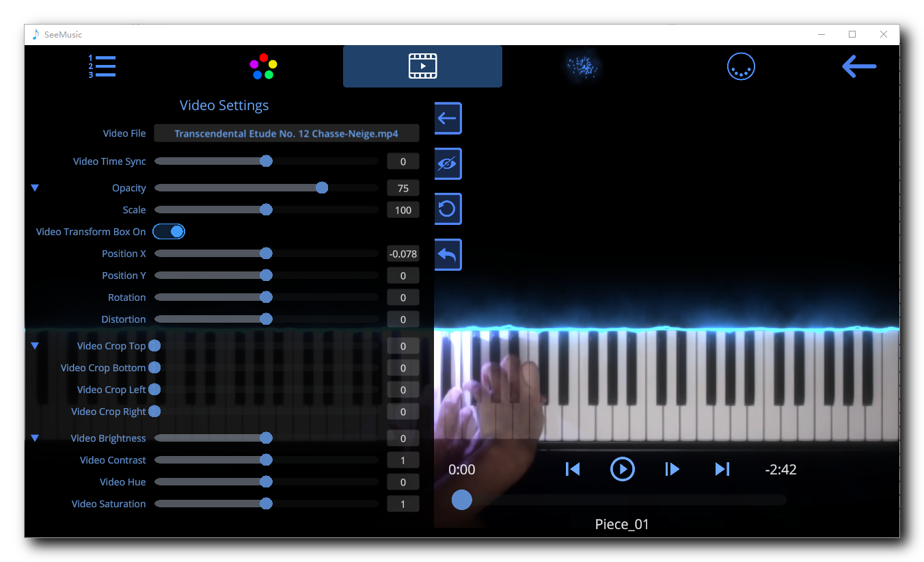Click the Video Contrast value field

pyautogui.click(x=403, y=460)
